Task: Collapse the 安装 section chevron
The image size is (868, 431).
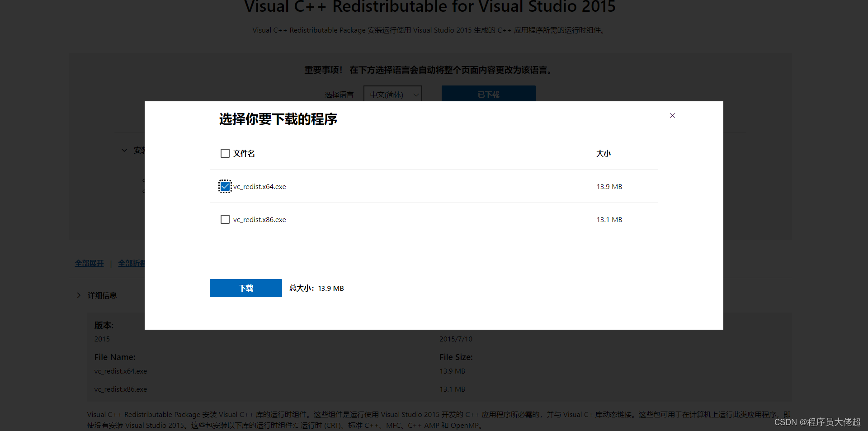Action: click(124, 150)
